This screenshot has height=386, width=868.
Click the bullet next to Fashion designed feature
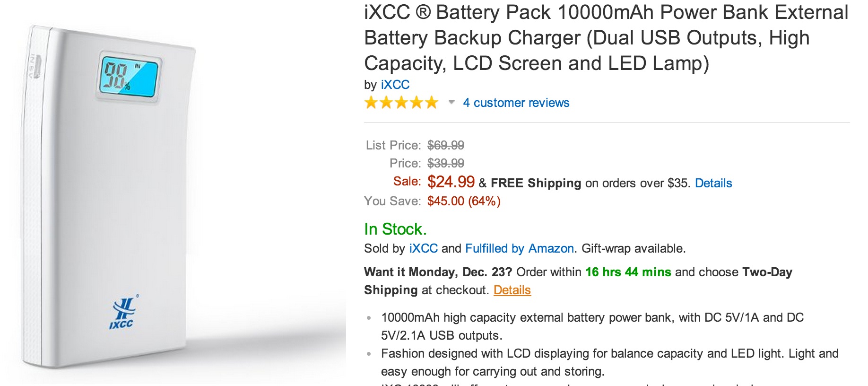pos(368,352)
